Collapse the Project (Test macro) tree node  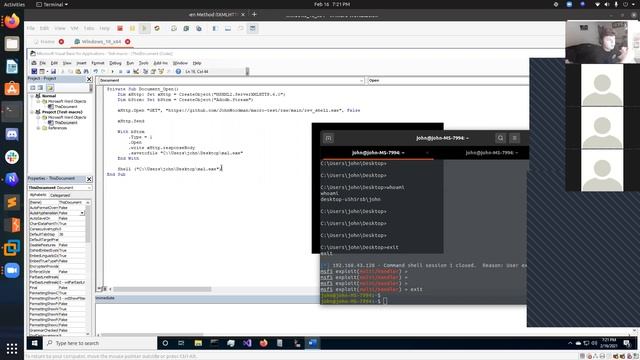pos(32,112)
